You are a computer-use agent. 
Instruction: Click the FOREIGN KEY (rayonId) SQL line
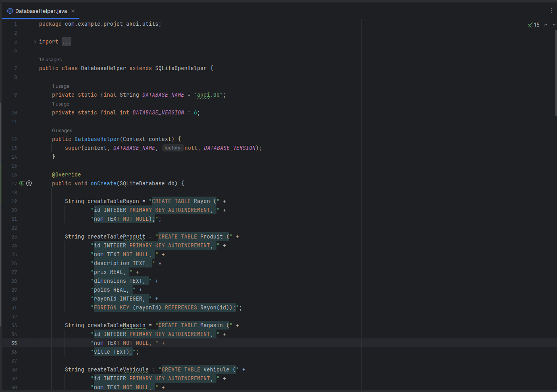(x=165, y=308)
